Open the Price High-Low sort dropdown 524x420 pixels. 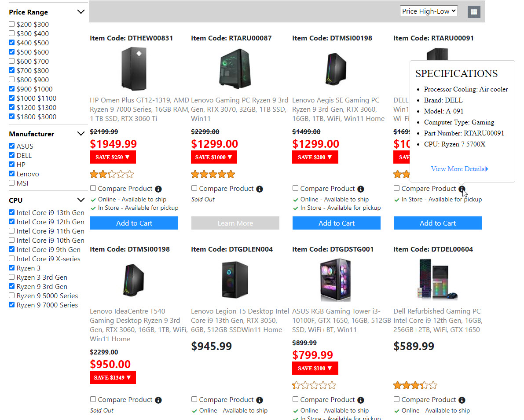pos(429,11)
